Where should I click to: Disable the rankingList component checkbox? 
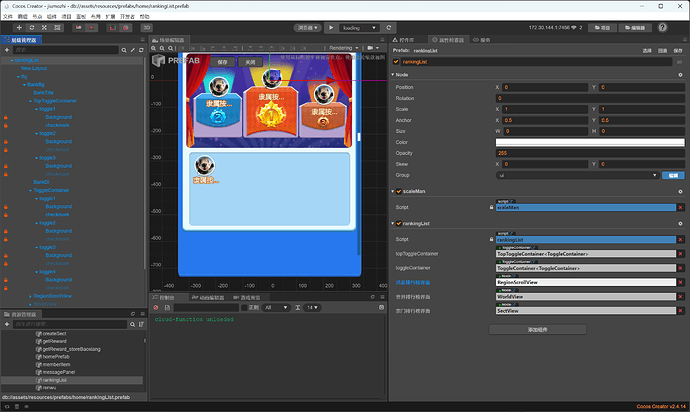(x=400, y=223)
